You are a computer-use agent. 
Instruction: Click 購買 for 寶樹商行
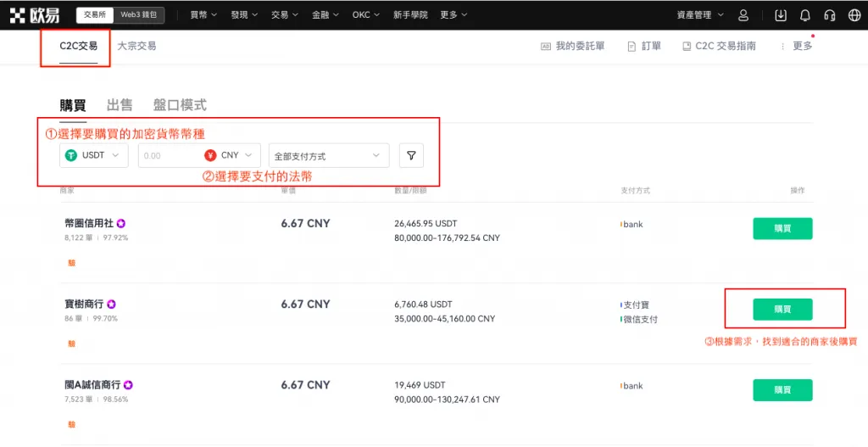782,310
